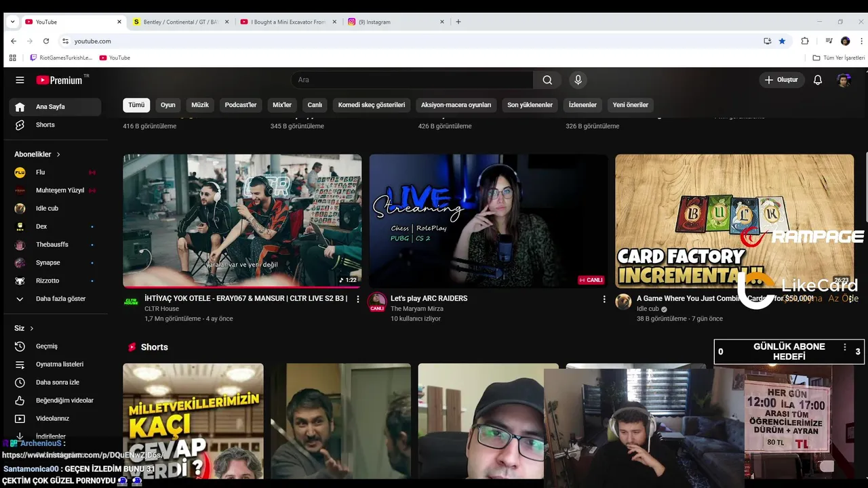The height and width of the screenshot is (488, 868).
Task: Click the CLTR House channel avatar
Action: pyautogui.click(x=131, y=302)
